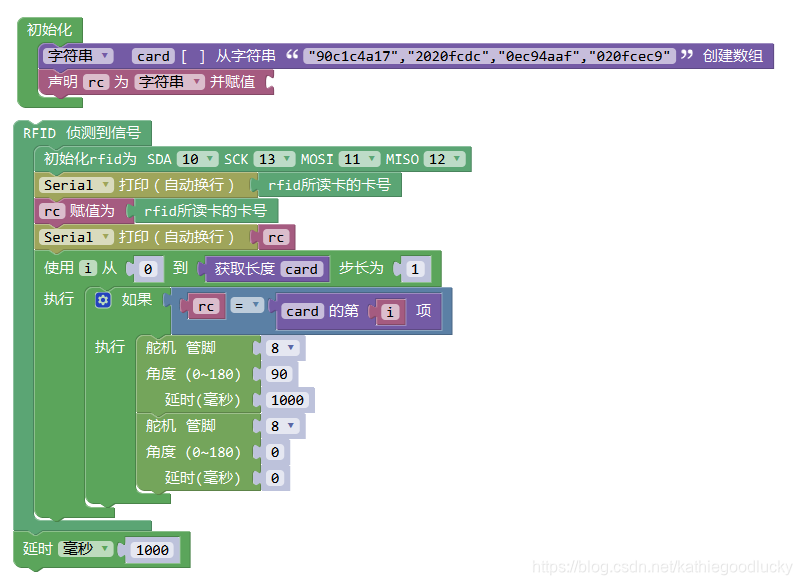Open the SDA pin 10 dropdown
Image resolution: width=802 pixels, height=585 pixels.
click(197, 160)
